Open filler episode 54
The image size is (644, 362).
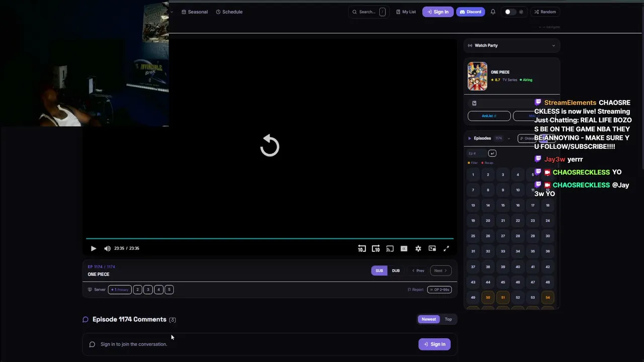tap(548, 298)
